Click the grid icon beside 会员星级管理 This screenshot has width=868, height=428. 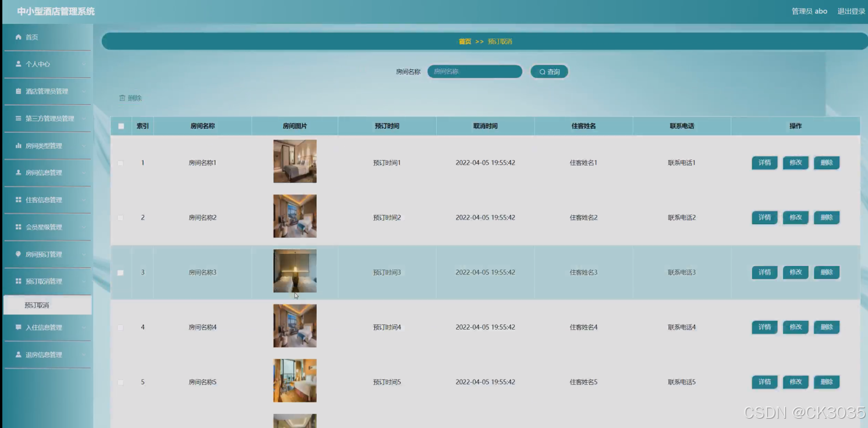[x=18, y=227]
